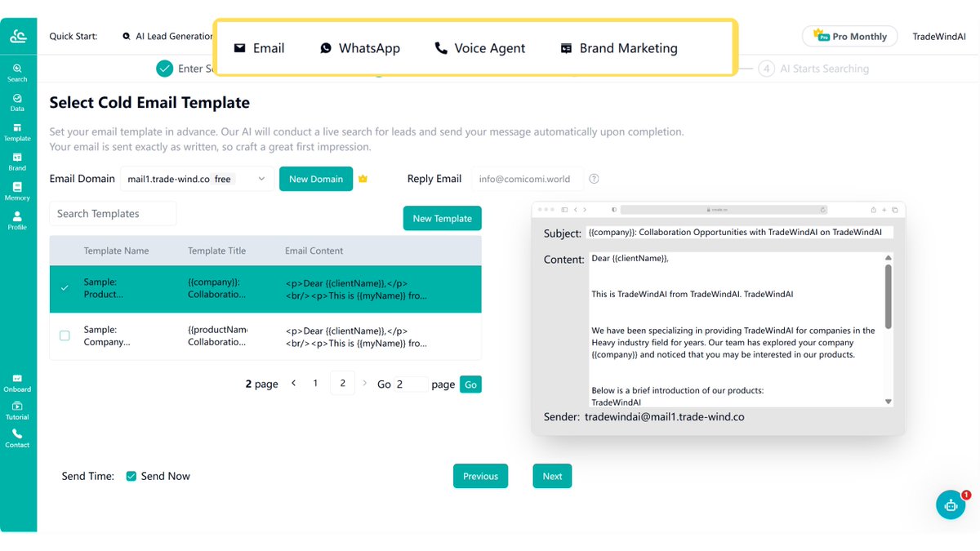Check the Sample Company template checkbox
980x551 pixels.
pyautogui.click(x=65, y=335)
